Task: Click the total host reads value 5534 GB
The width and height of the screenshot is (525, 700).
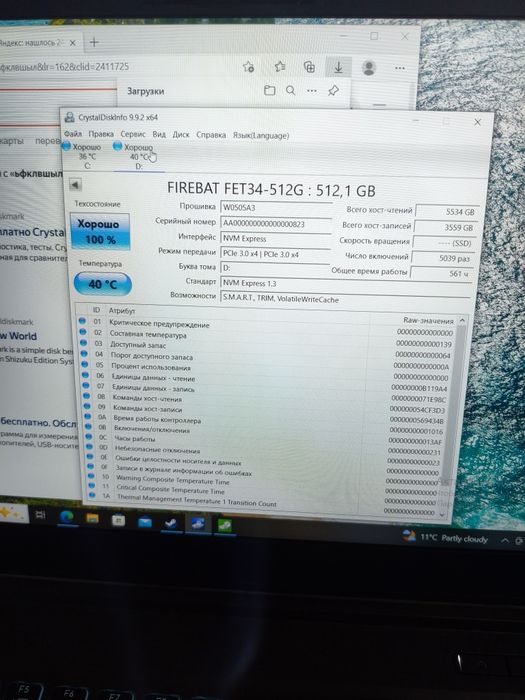Action: [x=447, y=212]
